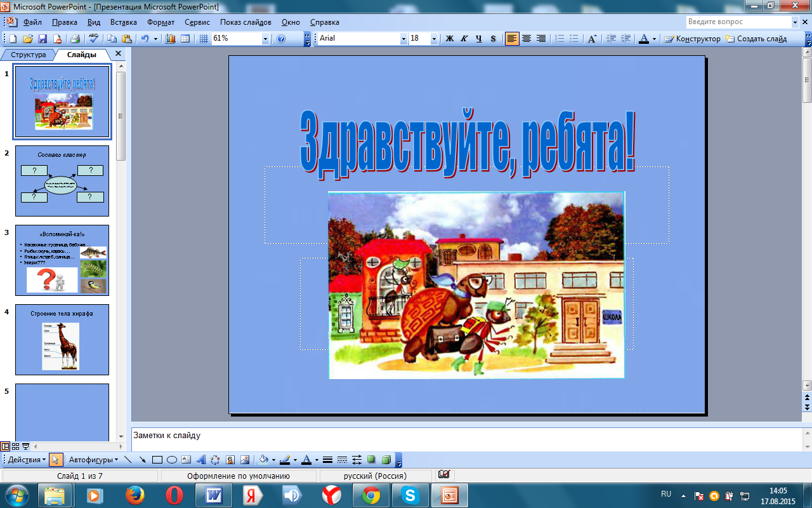This screenshot has height=508, width=812.
Task: Copy selection to clipboard
Action: click(x=112, y=39)
